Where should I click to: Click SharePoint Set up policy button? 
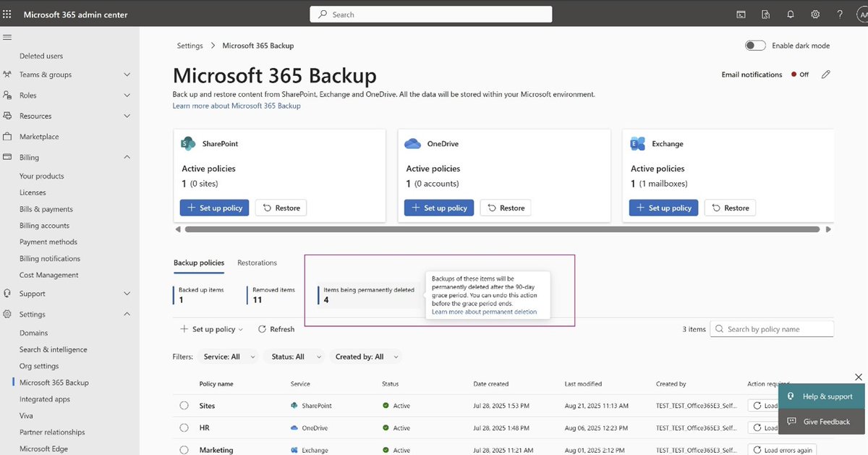(214, 208)
